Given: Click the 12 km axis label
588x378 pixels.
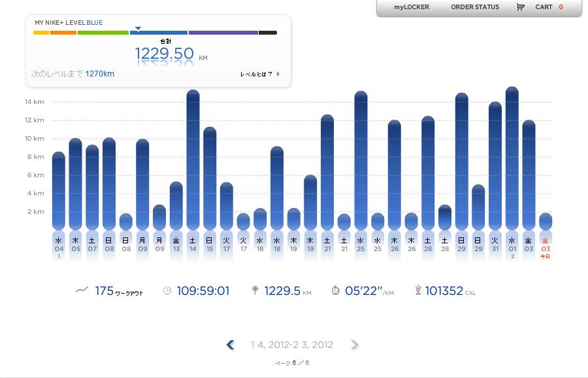Looking at the screenshot, I should [35, 120].
